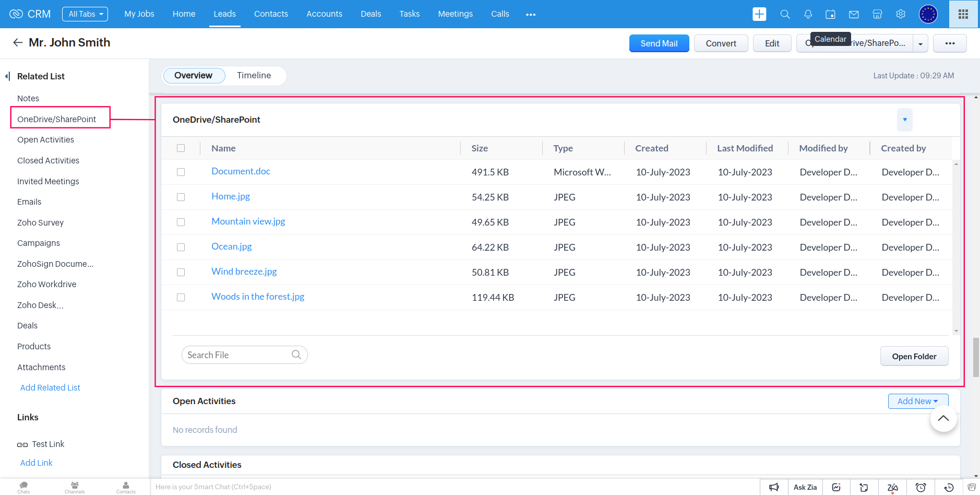The width and height of the screenshot is (980, 495).
Task: Open the Accounts module tab
Action: 324,14
